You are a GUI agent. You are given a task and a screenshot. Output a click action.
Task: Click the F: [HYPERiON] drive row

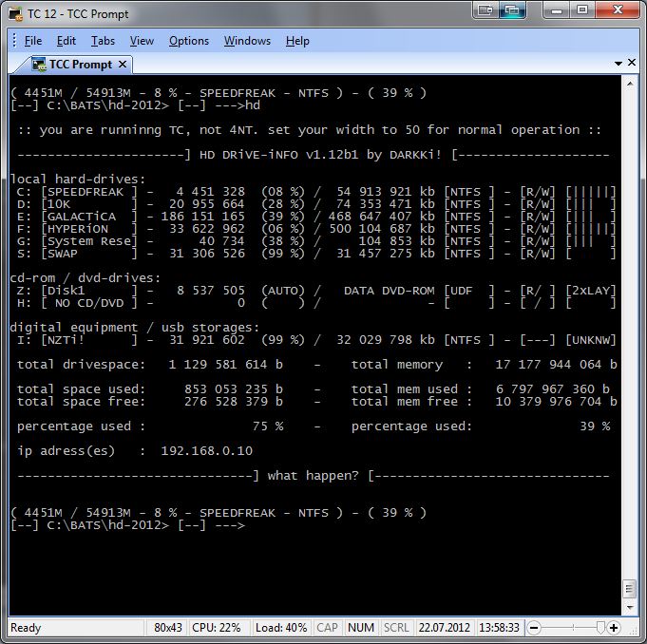click(316, 229)
